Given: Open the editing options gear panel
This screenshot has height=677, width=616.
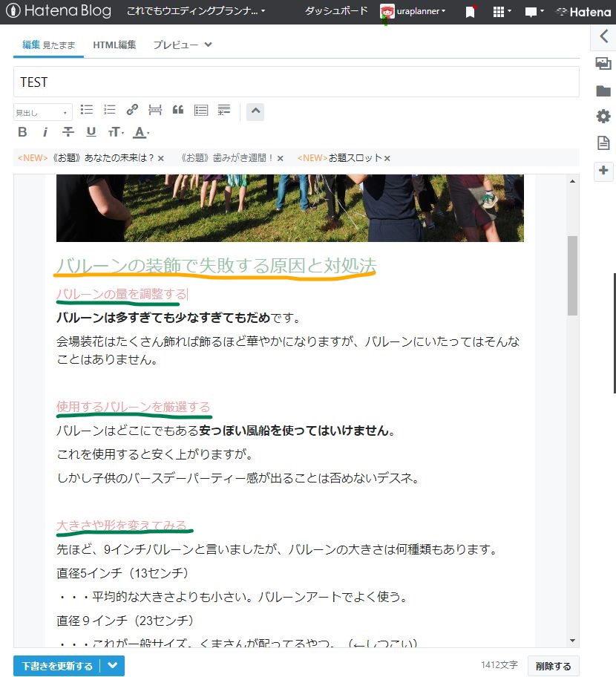Looking at the screenshot, I should point(603,117).
